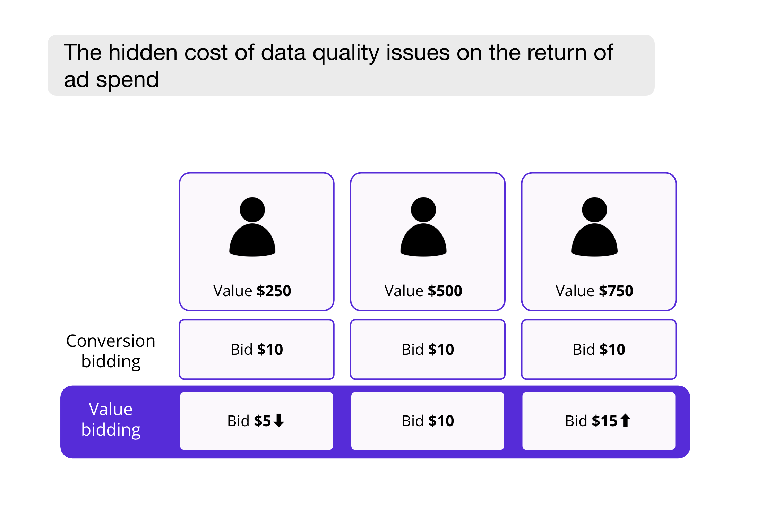Click the person icon above Value $500
Viewport: 765px width, 532px height.
pos(423,227)
